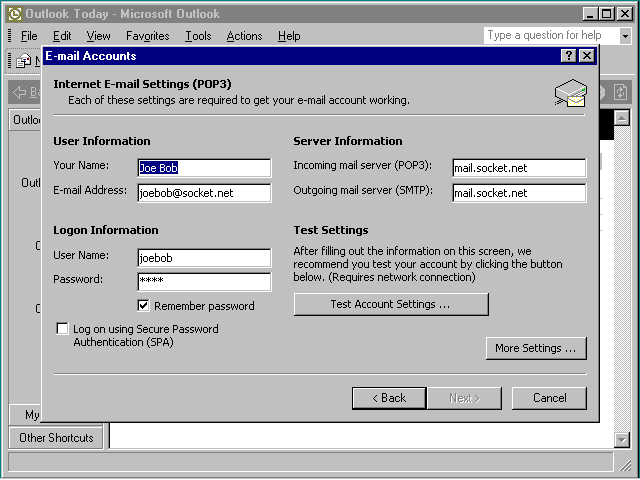
Task: Click the Password field
Action: click(203, 282)
